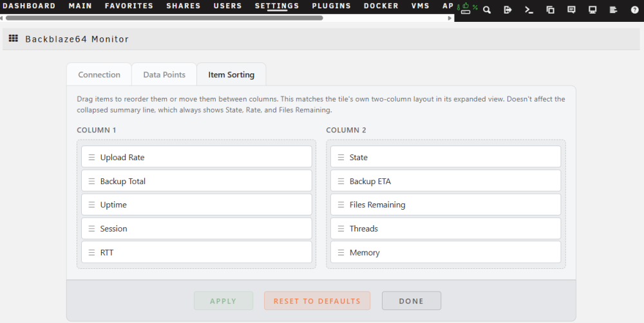Viewport: 644px width, 323px height.
Task: Click the Backblaze64 Monitor grid icon
Action: click(13, 39)
